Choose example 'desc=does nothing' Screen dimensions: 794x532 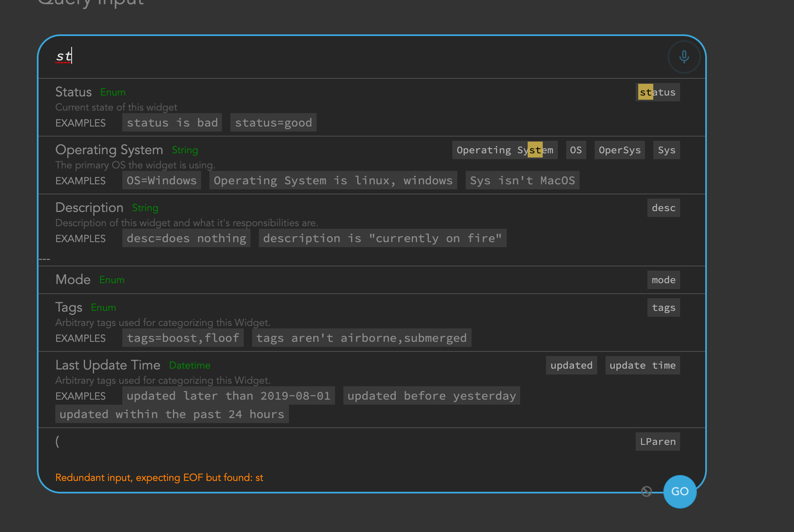point(186,238)
